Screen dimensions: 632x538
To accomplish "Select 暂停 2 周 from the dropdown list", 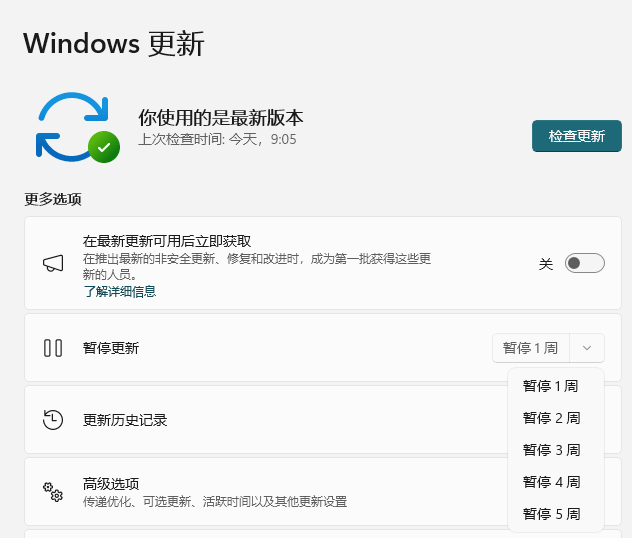I will (556, 418).
